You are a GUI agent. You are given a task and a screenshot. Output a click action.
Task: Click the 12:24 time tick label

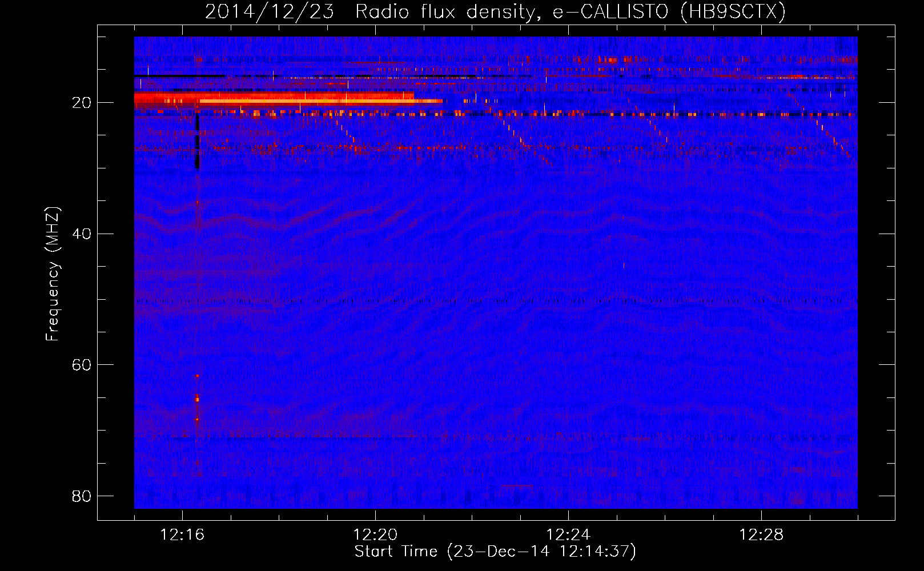click(568, 535)
